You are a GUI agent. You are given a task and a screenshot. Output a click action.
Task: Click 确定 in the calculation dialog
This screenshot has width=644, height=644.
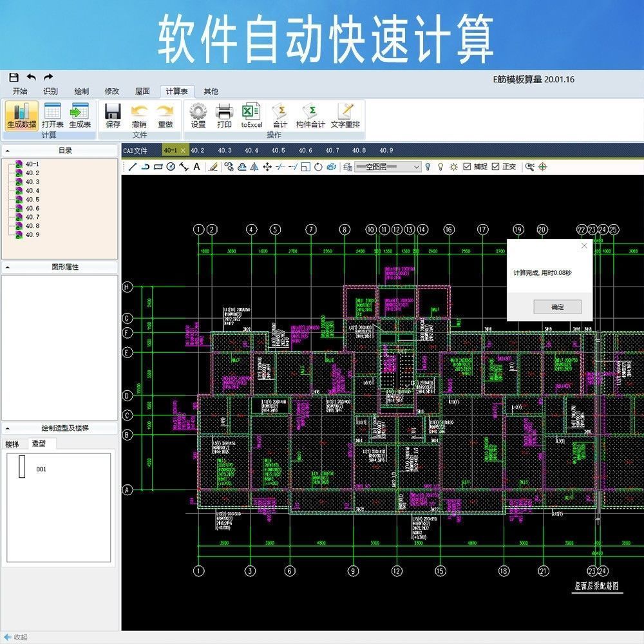point(557,307)
